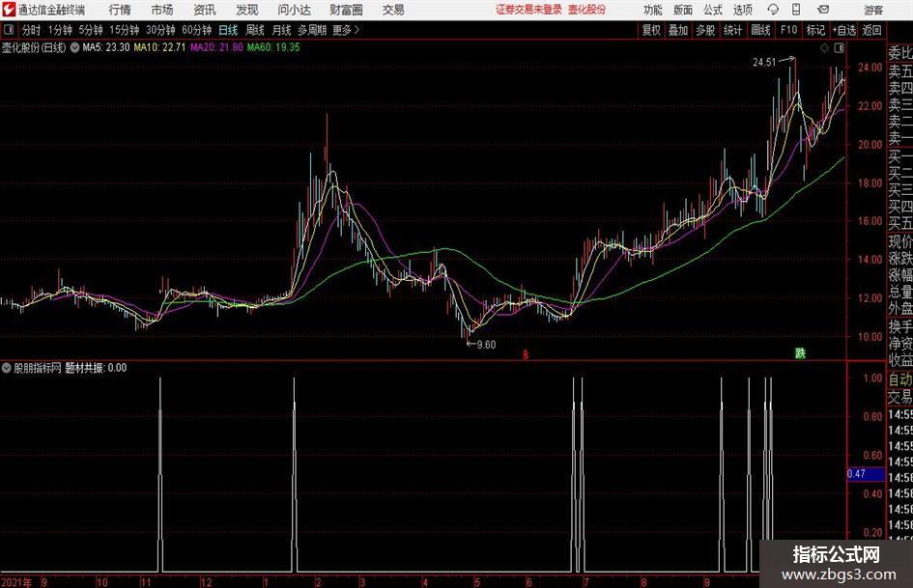
Task: Open MA indicator settings circle icon
Action: click(x=74, y=47)
